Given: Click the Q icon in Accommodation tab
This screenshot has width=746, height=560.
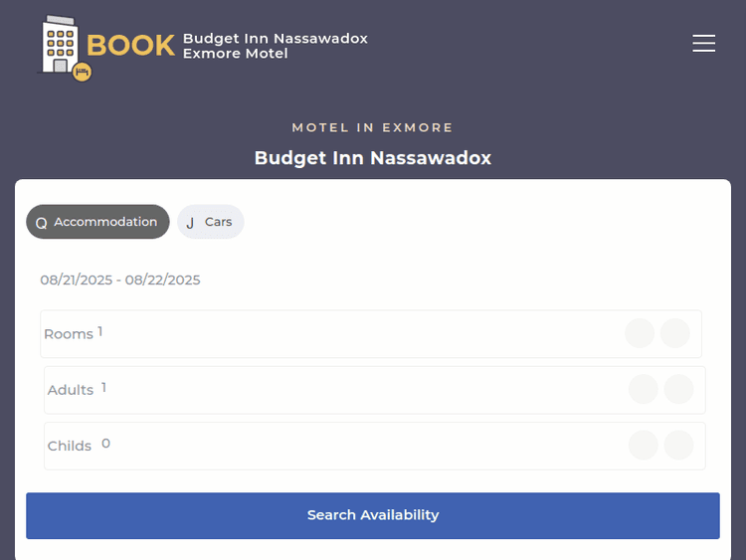Looking at the screenshot, I should 41,223.
